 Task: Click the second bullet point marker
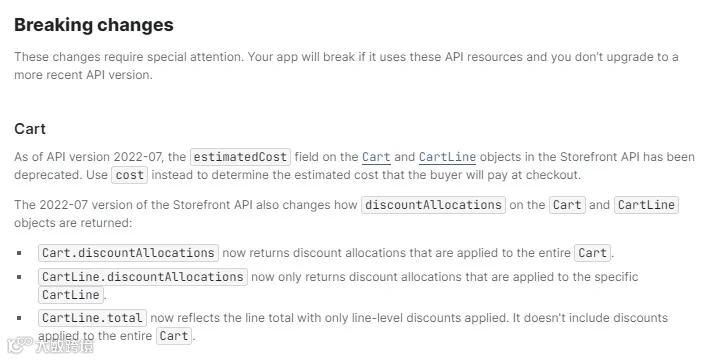click(x=19, y=277)
